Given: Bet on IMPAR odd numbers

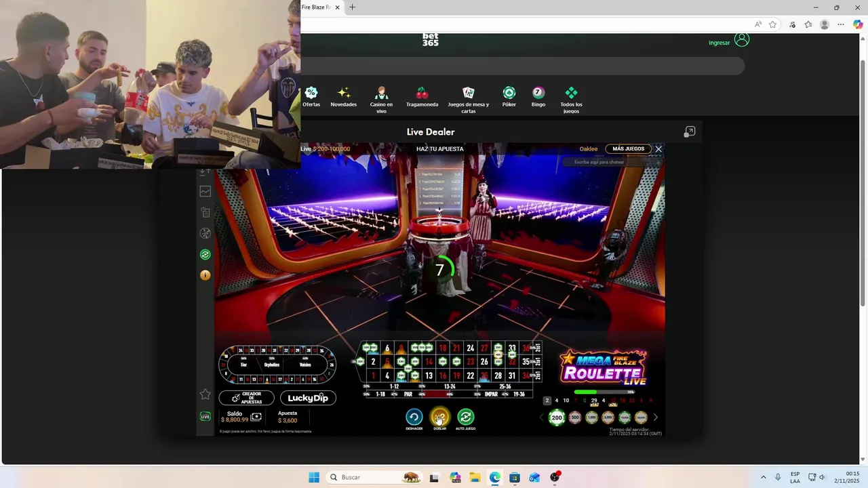Looking at the screenshot, I should coord(492,394).
